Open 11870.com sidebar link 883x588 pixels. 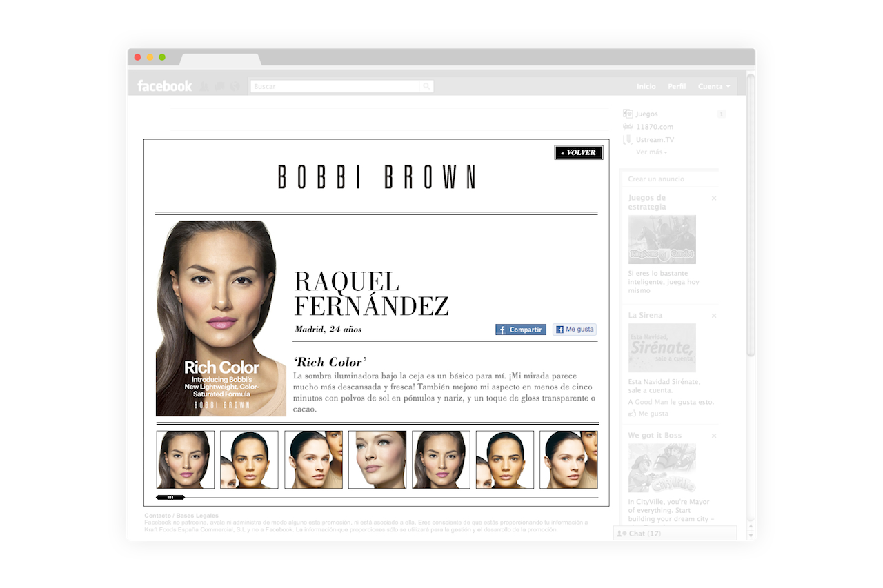pyautogui.click(x=655, y=127)
